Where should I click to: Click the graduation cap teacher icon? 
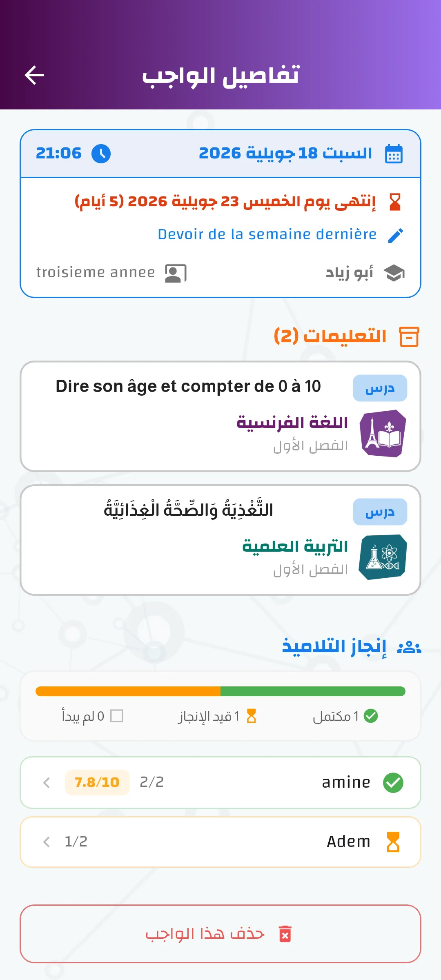coord(394,273)
